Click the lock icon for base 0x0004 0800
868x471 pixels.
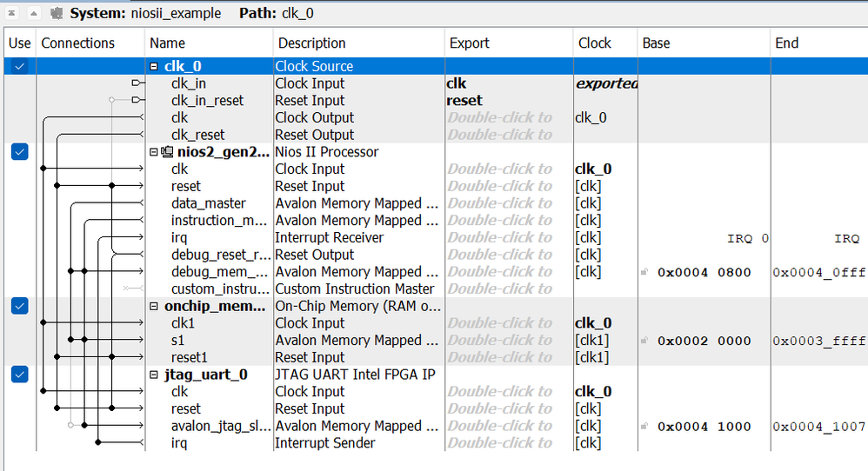644,272
